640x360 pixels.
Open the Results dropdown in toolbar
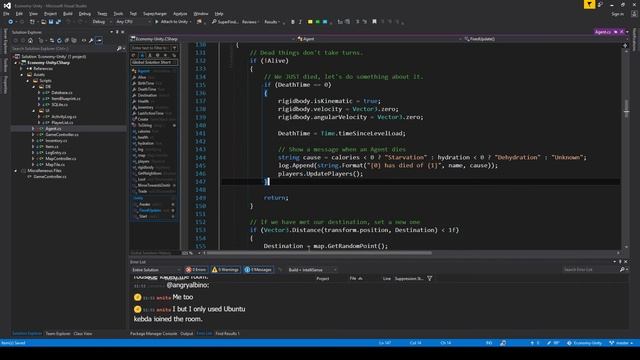(272, 22)
